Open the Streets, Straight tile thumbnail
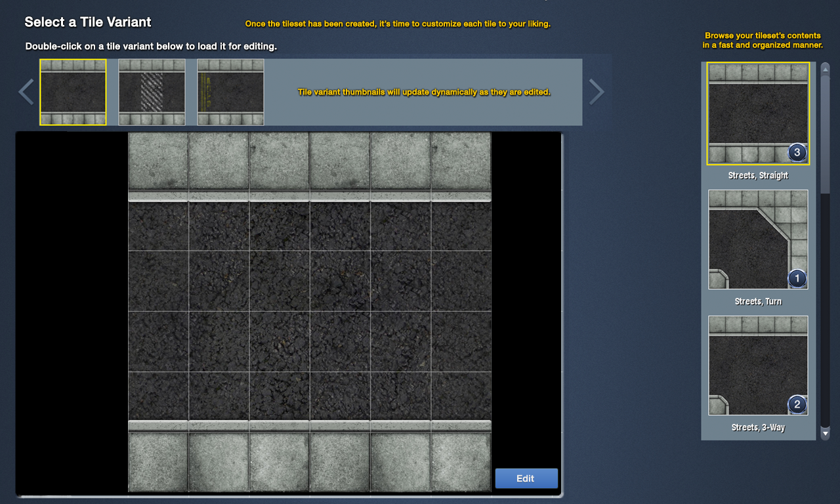Viewport: 840px width, 504px height. click(758, 114)
